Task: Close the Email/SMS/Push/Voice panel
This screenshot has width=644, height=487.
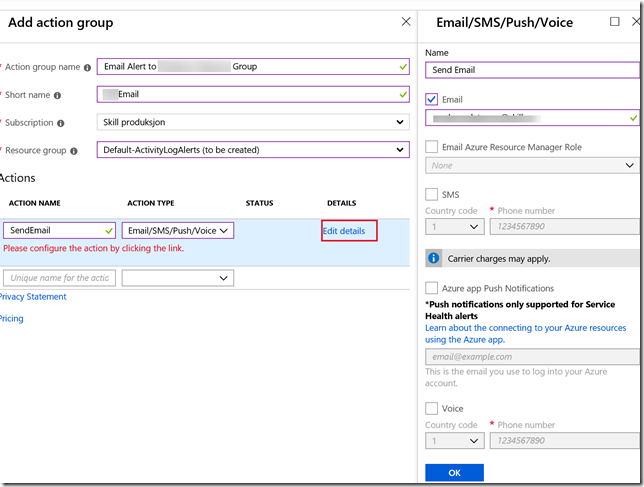Action: [x=634, y=21]
